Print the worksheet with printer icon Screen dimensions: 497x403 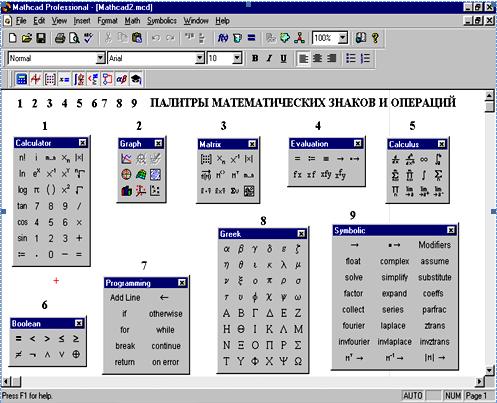(x=60, y=38)
